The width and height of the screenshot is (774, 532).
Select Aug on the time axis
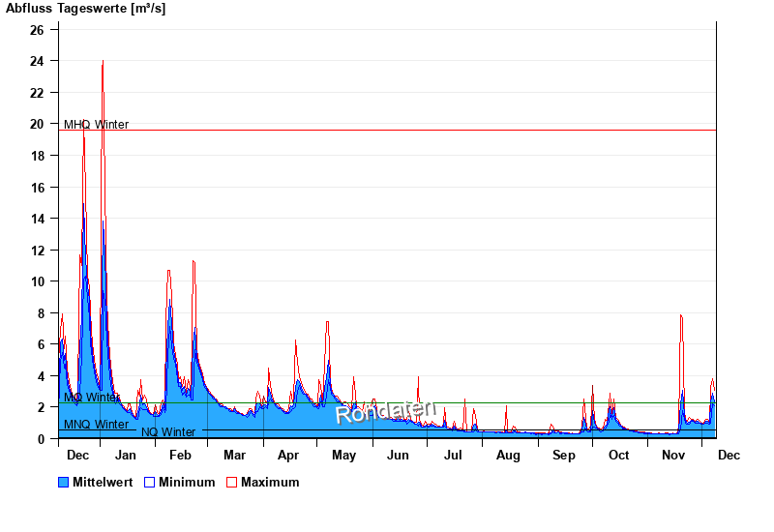508,455
